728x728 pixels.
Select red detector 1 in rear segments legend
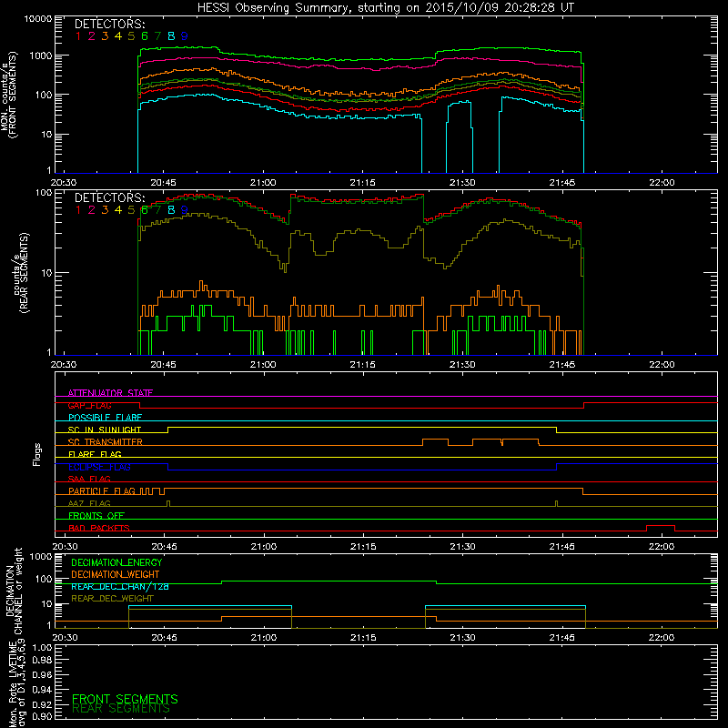coord(78,210)
